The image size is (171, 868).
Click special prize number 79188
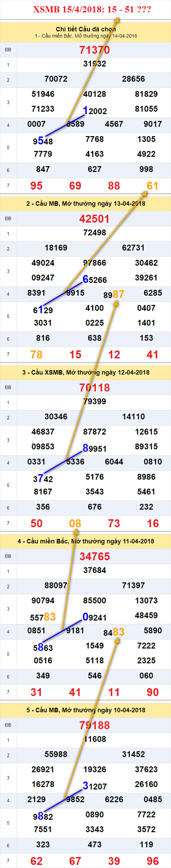94,725
